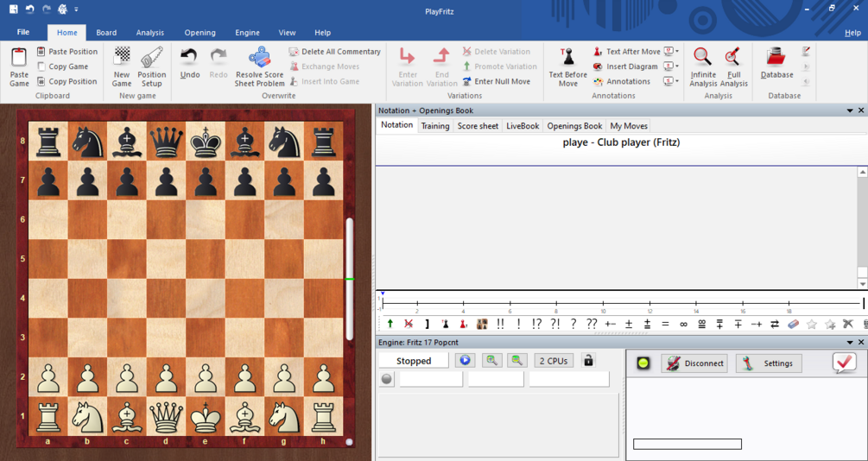
Task: Open the Openings Book tab
Action: click(574, 126)
